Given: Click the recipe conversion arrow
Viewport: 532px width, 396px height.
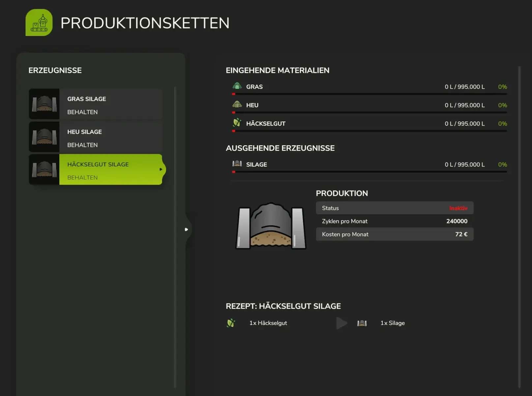Looking at the screenshot, I should pos(341,323).
